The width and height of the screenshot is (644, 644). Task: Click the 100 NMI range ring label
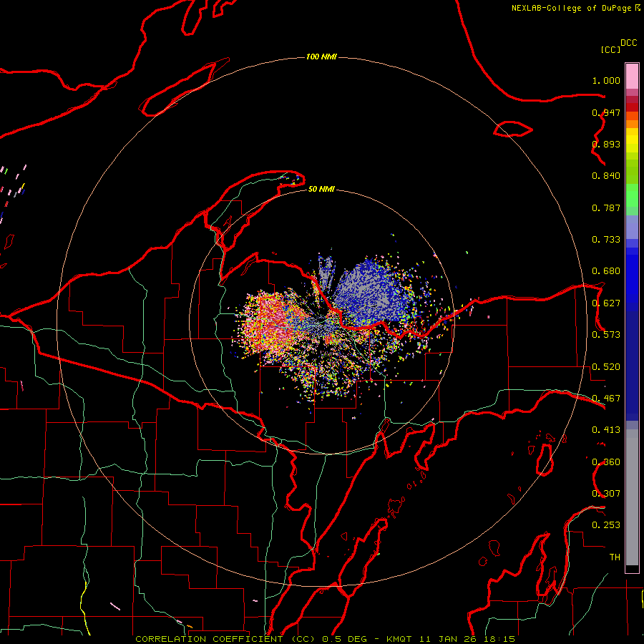(321, 57)
